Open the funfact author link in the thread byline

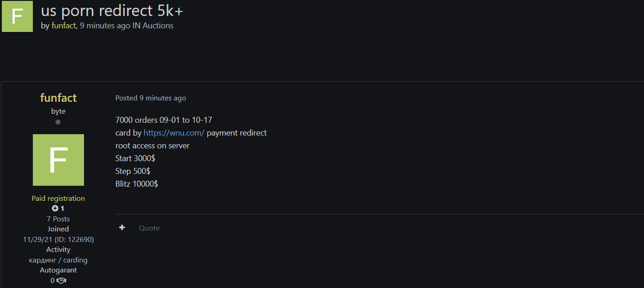click(x=63, y=26)
